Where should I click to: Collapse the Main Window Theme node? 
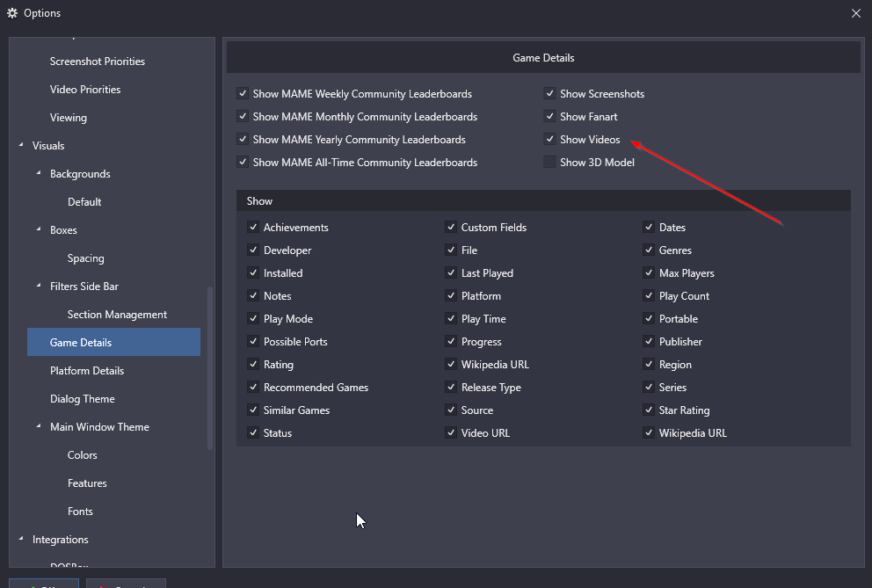click(x=39, y=427)
